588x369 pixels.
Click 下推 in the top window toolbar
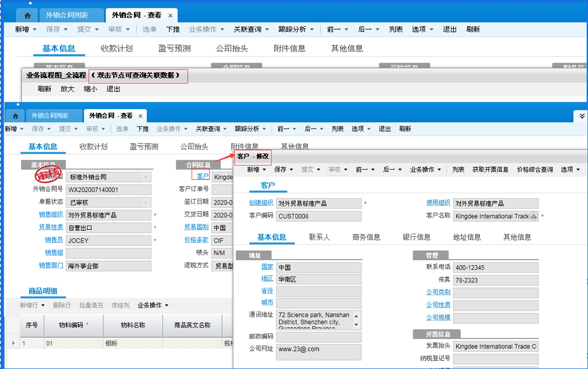point(173,29)
